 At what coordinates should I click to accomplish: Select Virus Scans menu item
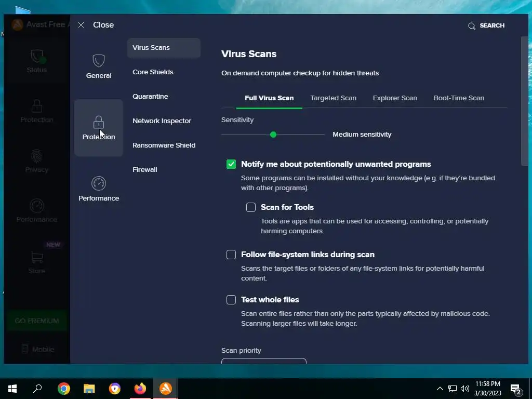[x=164, y=48]
